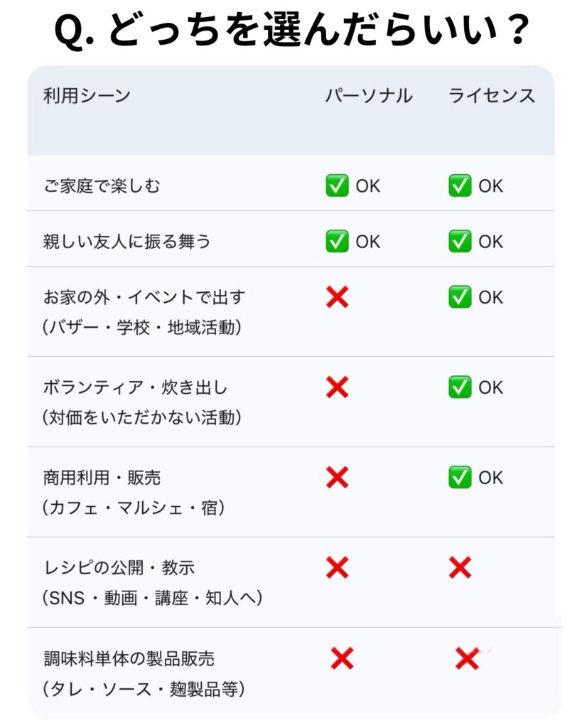This screenshot has height=728, width=582.
Task: Click ライセンス red X in 調味料単体の製品販売 row
Action: [x=466, y=659]
